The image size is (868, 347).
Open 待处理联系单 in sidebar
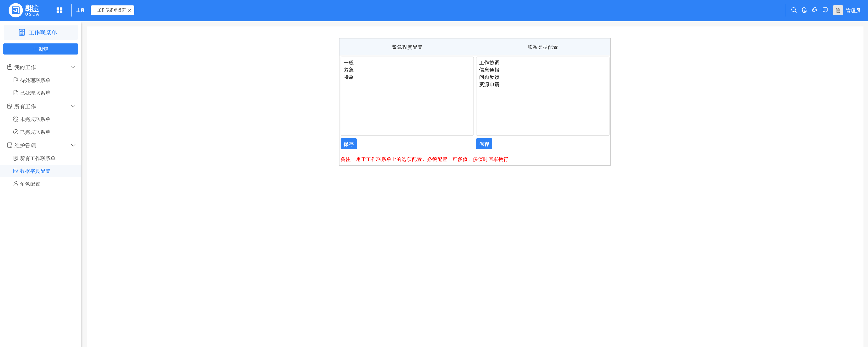(x=40, y=80)
